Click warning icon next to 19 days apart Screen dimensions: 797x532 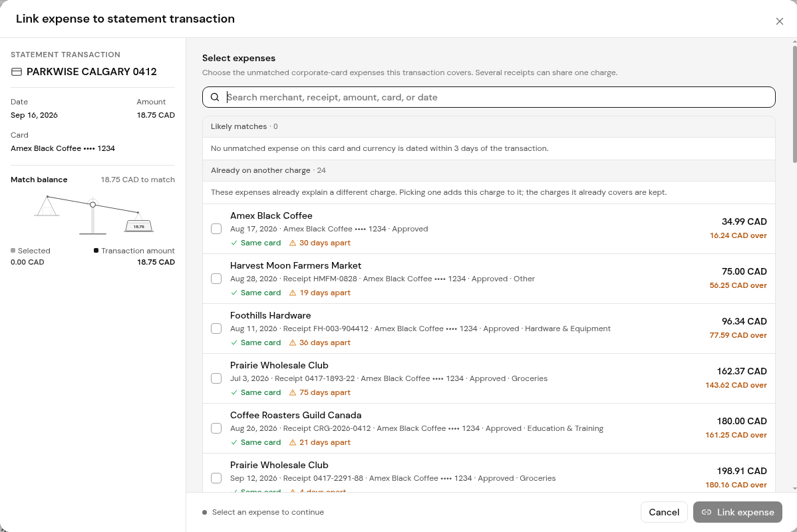point(293,293)
